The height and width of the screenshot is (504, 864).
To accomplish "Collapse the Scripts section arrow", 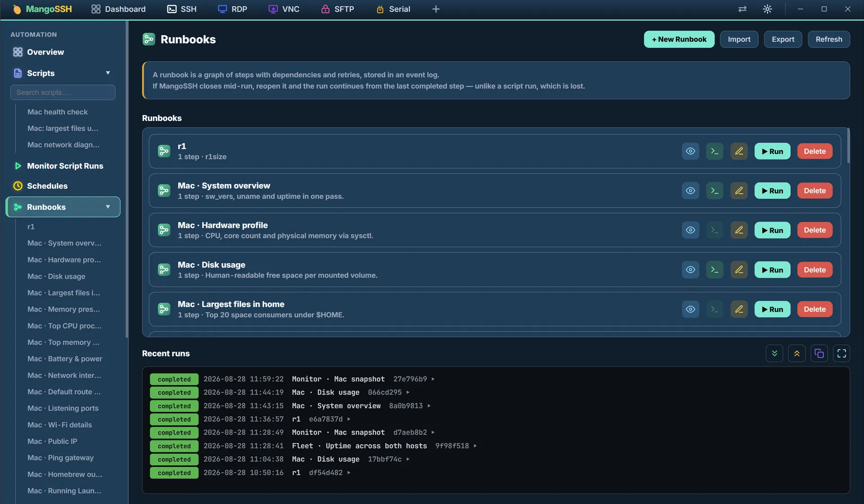I will coord(108,73).
